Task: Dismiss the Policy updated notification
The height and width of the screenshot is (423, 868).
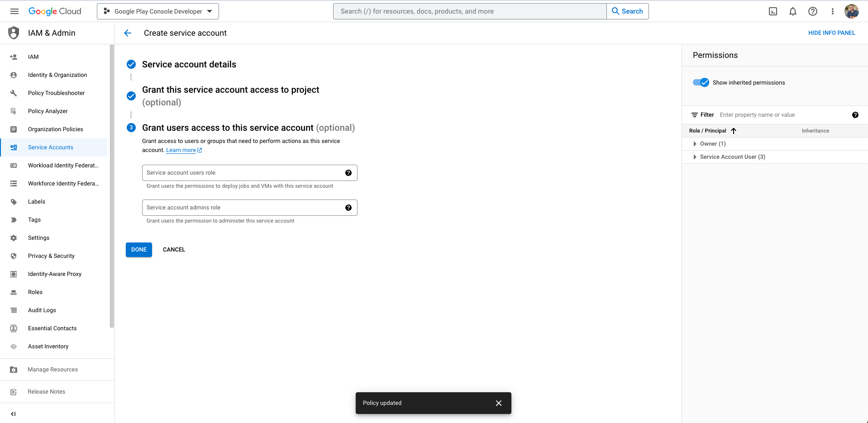Action: click(499, 403)
